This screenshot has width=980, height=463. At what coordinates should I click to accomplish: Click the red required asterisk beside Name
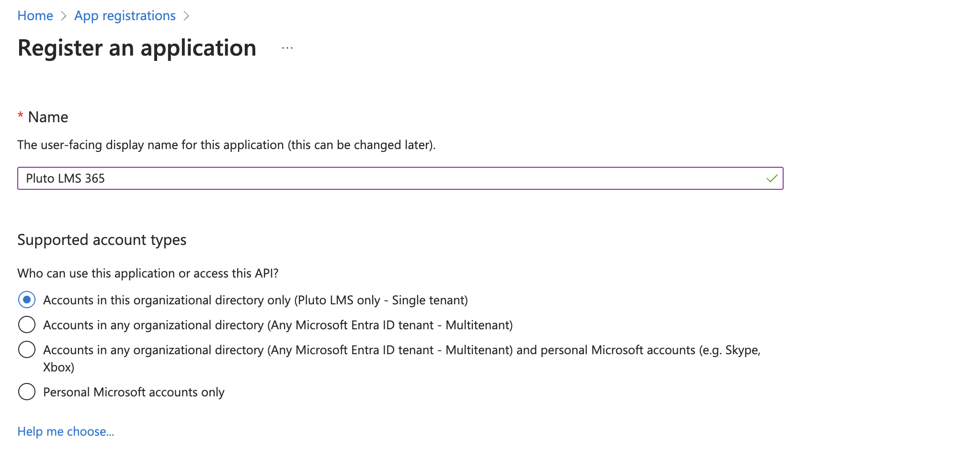coord(21,115)
